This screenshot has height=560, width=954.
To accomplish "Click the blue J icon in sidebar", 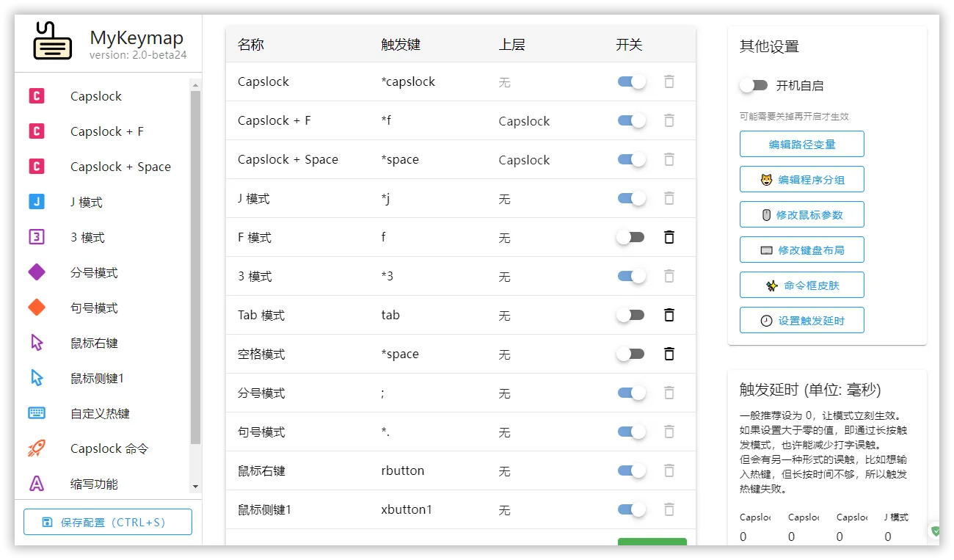I will 37,202.
